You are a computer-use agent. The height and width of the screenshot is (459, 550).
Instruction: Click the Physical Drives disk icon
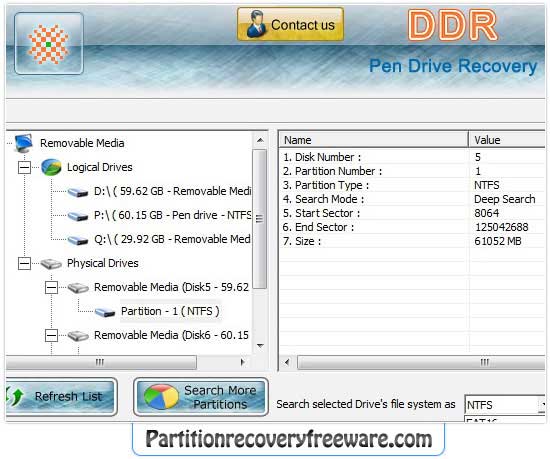click(x=51, y=264)
